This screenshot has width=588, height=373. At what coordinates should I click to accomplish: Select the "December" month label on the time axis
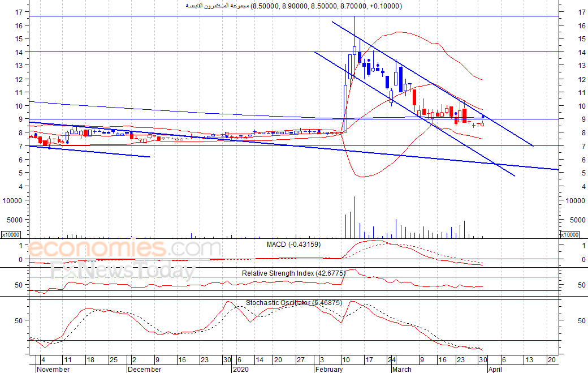144,369
